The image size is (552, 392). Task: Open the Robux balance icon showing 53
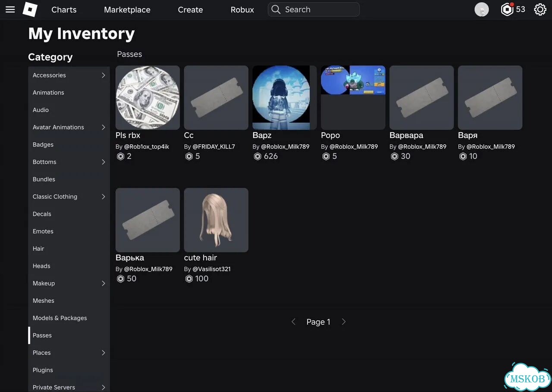507,9
